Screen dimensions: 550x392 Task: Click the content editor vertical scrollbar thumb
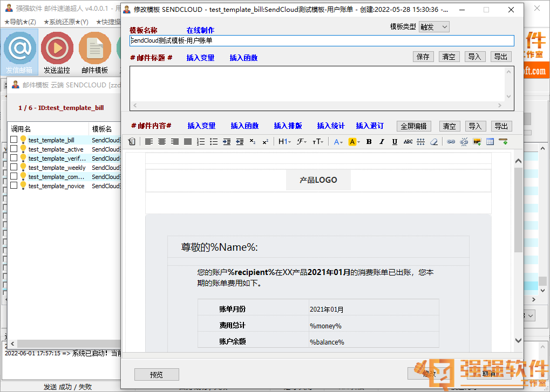(518, 210)
